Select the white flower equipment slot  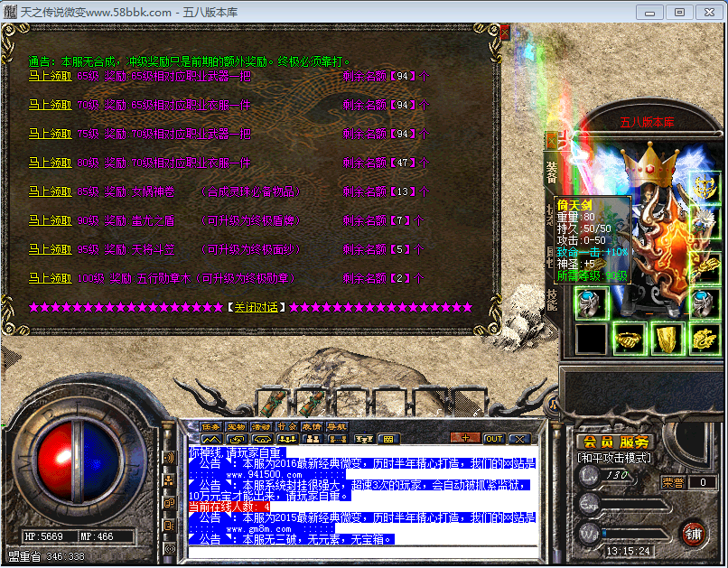pos(705,223)
